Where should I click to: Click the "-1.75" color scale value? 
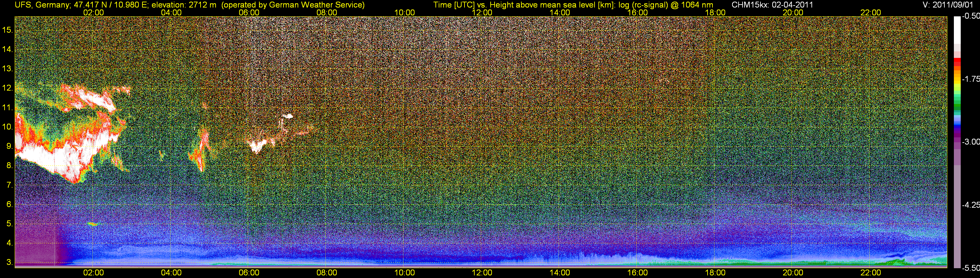971,79
